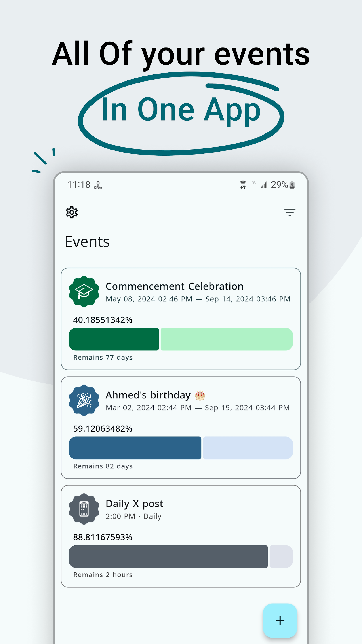Screen dimensions: 362x644
Task: Tap the blue party popper icon
Action: click(x=84, y=400)
